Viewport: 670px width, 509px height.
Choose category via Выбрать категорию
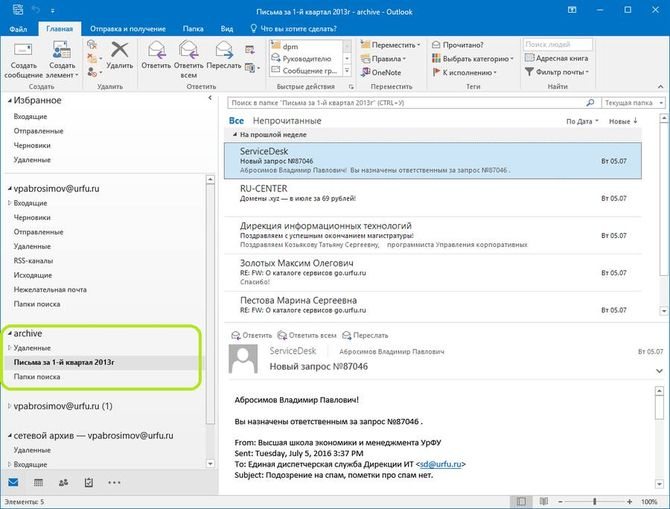473,58
